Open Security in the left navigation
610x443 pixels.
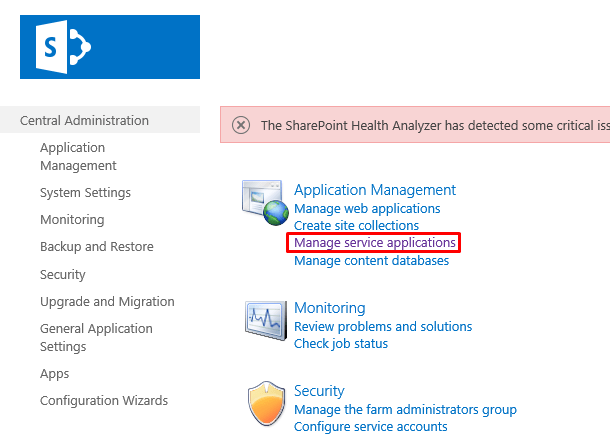63,275
